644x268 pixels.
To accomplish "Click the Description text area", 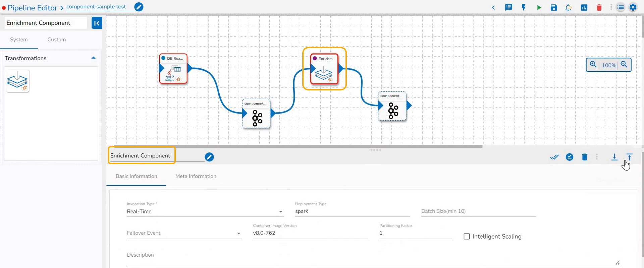I will click(374, 257).
